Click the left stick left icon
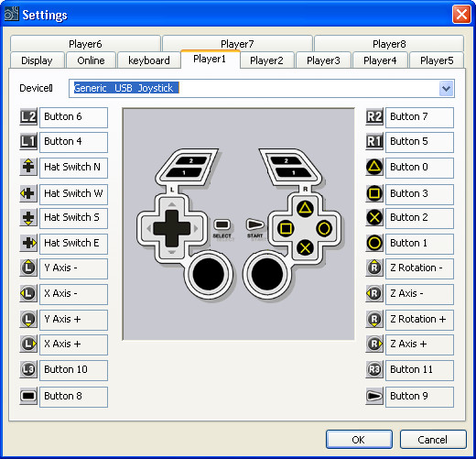The image size is (476, 459). (x=28, y=293)
